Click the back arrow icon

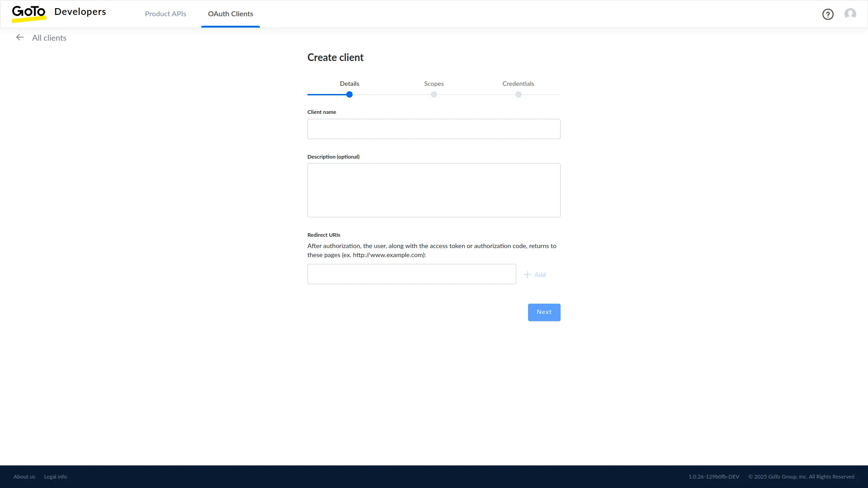tap(20, 38)
